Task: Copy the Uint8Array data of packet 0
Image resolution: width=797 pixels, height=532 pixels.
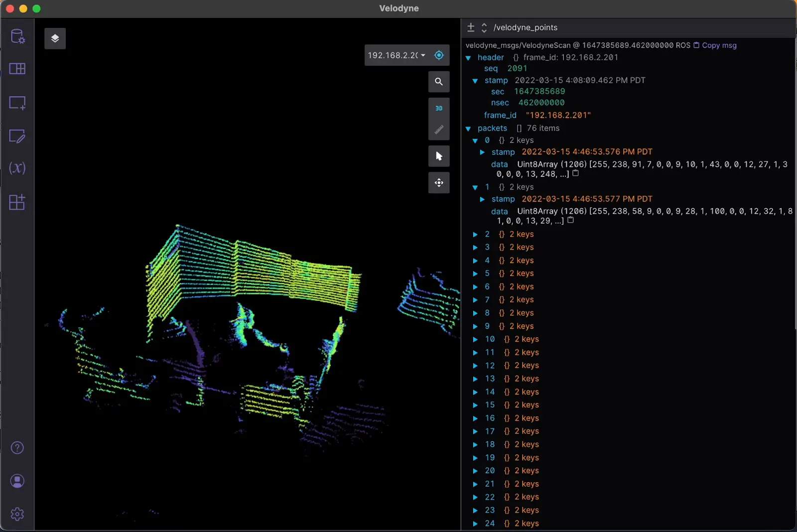Action: 576,173
